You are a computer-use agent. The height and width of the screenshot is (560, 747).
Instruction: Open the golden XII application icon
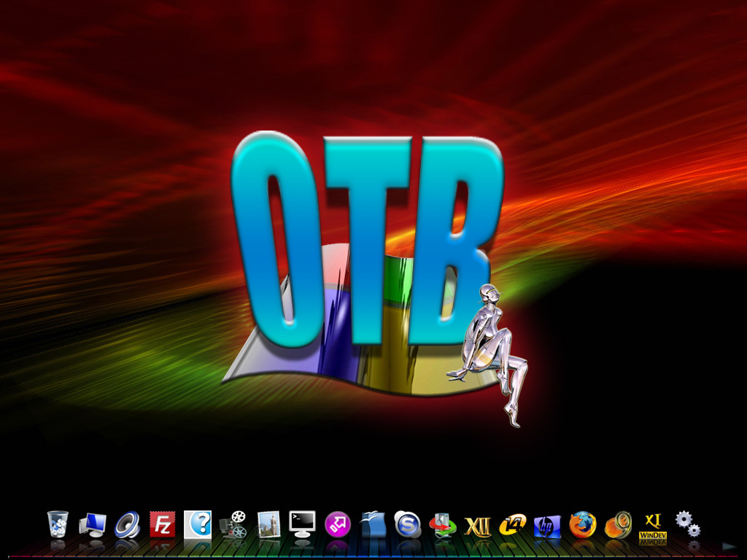[477, 526]
